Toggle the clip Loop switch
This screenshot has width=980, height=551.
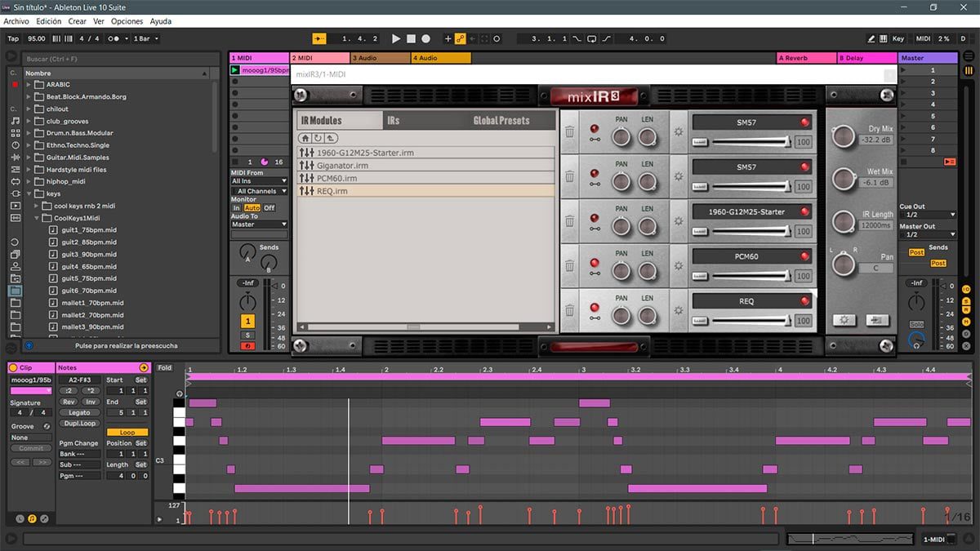click(127, 433)
